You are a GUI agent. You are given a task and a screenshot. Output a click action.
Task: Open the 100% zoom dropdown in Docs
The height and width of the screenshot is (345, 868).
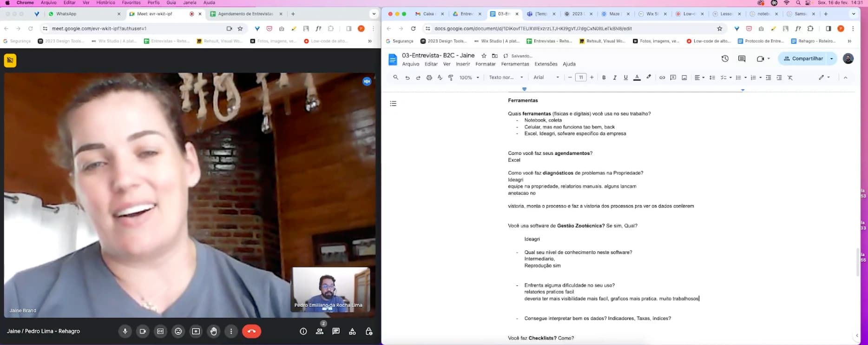tap(469, 78)
